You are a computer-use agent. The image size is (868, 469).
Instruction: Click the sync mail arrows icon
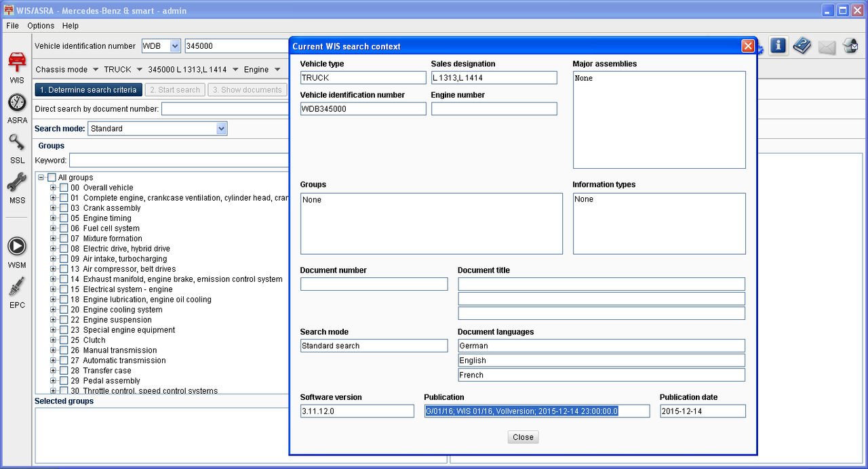click(x=850, y=46)
